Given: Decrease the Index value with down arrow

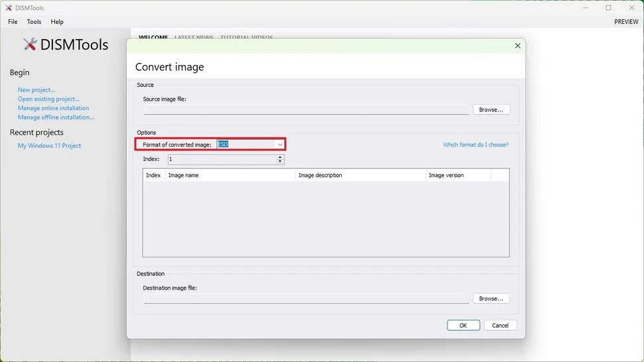Looking at the screenshot, I should click(x=280, y=162).
